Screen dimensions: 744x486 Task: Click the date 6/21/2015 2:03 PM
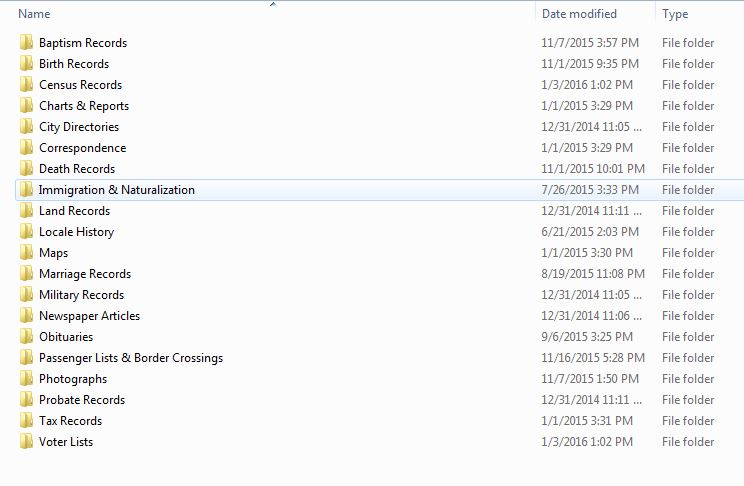click(x=590, y=232)
